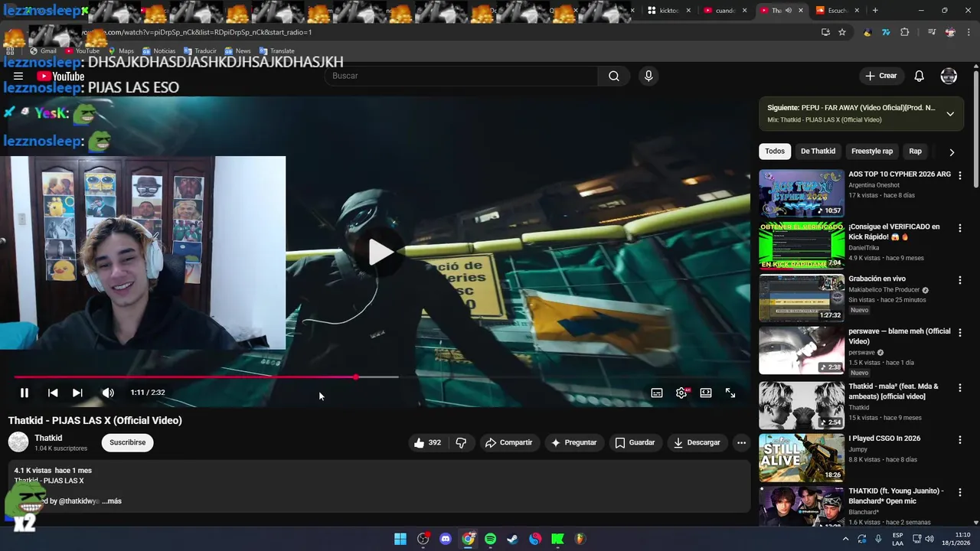Click the Preguntar button
The width and height of the screenshot is (980, 551).
pyautogui.click(x=574, y=442)
